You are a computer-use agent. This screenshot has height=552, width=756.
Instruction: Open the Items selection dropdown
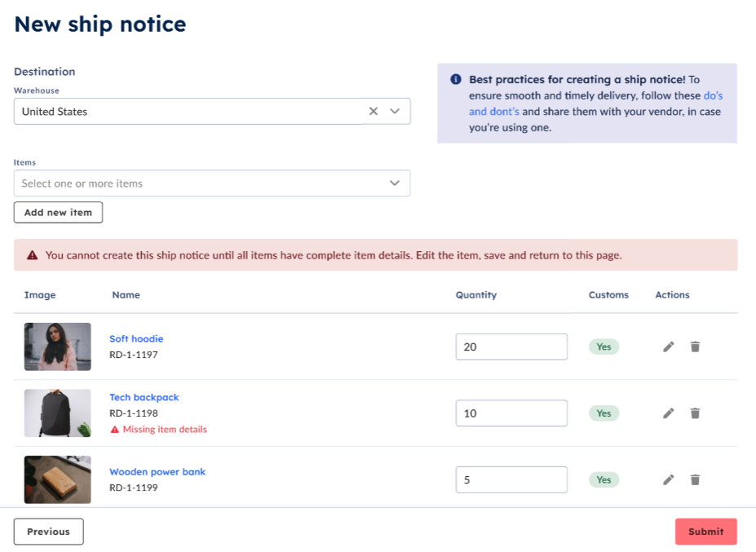click(212, 183)
